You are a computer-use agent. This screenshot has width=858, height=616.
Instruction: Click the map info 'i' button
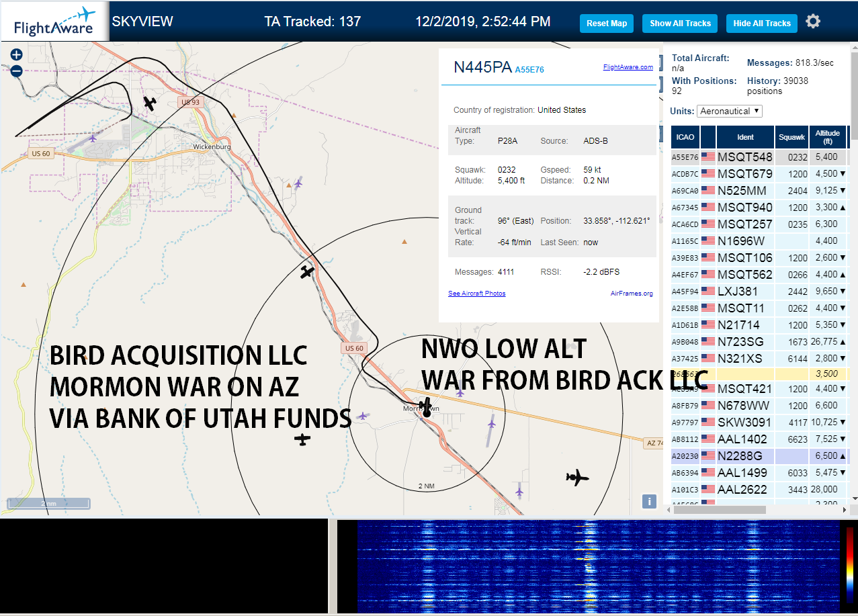point(649,501)
